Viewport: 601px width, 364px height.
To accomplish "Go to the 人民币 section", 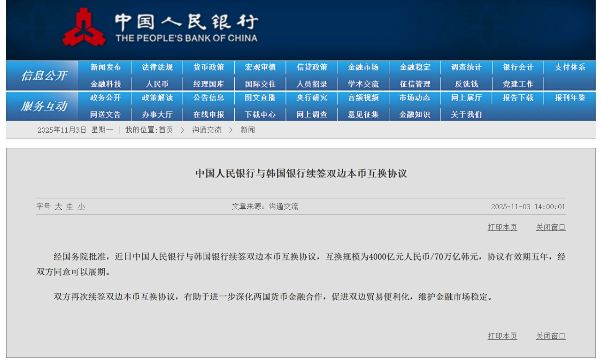I will click(x=157, y=84).
